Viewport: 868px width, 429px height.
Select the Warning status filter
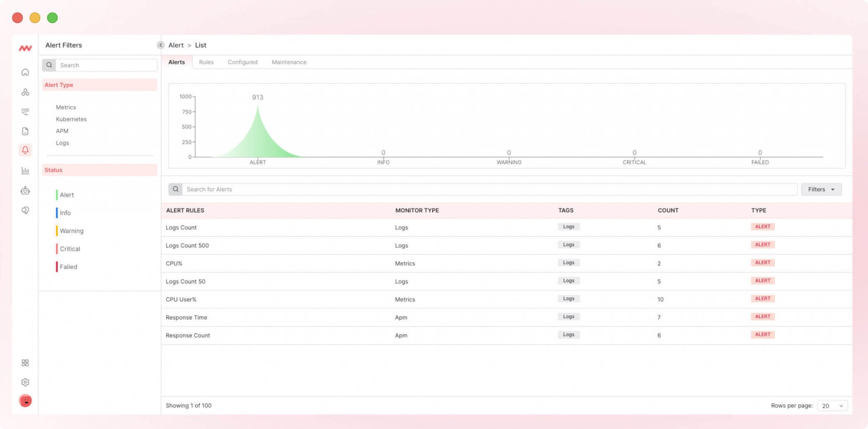pyautogui.click(x=72, y=231)
